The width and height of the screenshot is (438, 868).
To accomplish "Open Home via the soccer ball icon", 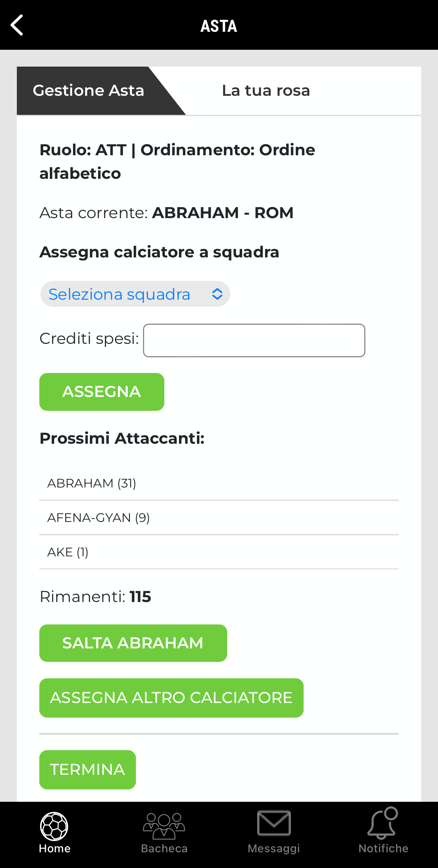I will pyautogui.click(x=54, y=826).
